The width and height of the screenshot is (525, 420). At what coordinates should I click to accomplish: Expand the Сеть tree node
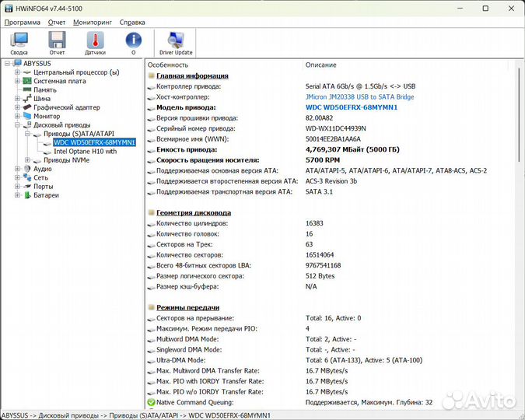tap(17, 177)
